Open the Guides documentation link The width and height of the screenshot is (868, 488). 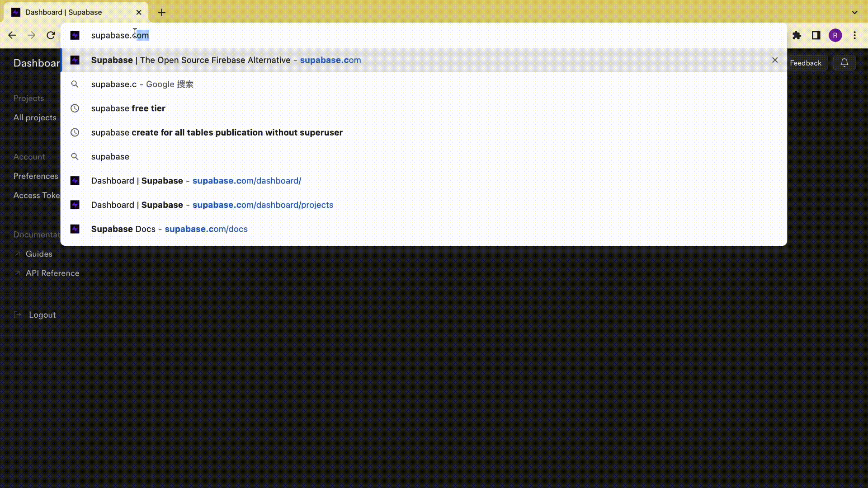[x=39, y=254]
